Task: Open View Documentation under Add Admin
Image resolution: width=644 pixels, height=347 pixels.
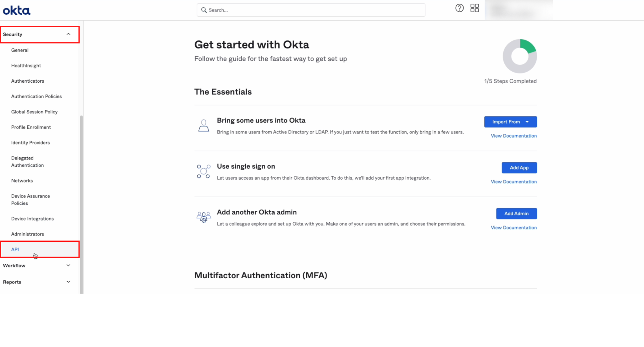Action: [514, 228]
